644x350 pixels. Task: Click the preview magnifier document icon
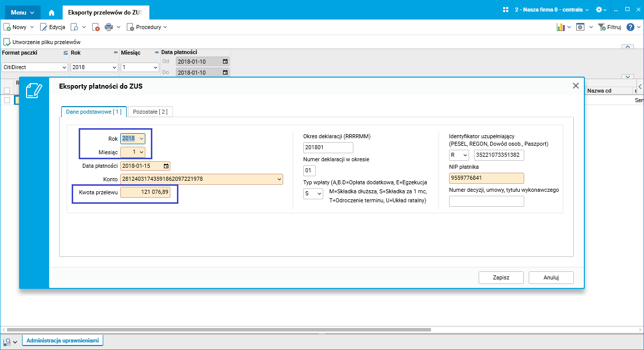(74, 27)
